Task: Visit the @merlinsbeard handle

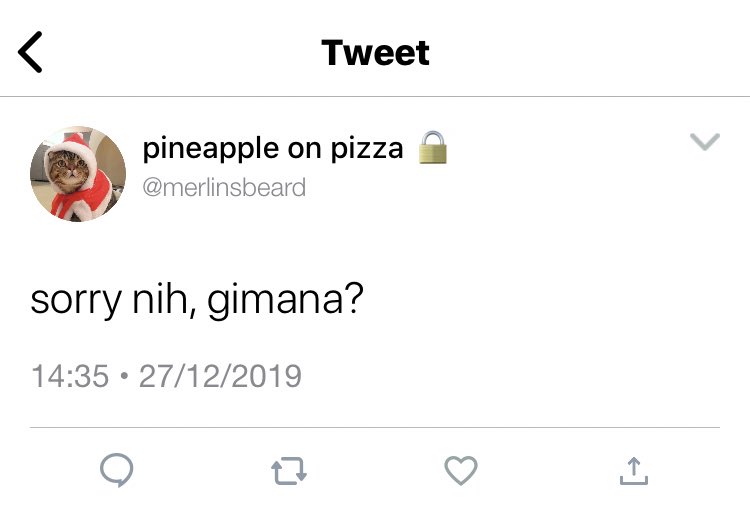Action: tap(225, 187)
